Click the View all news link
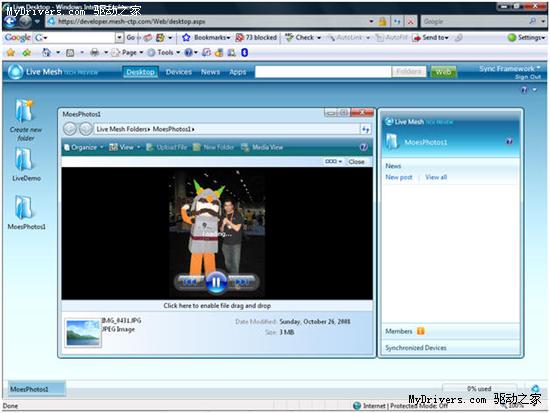This screenshot has width=550, height=413. pos(436,177)
